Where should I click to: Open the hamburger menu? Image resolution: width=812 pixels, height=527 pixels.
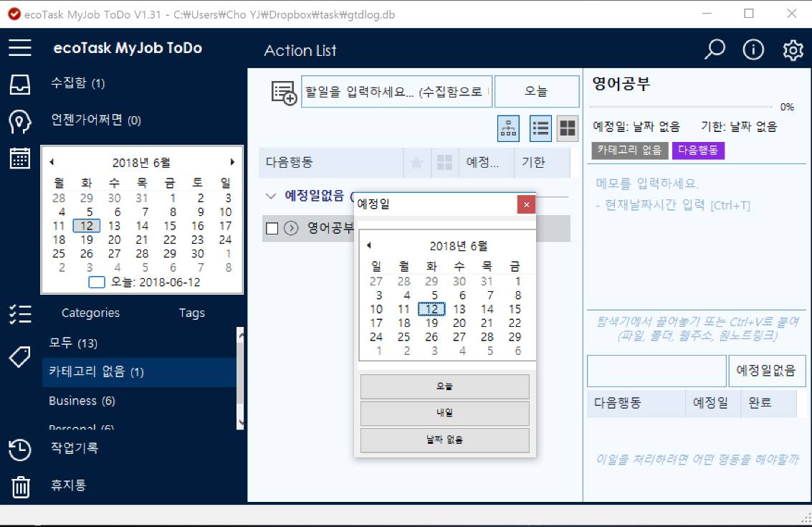point(19,47)
